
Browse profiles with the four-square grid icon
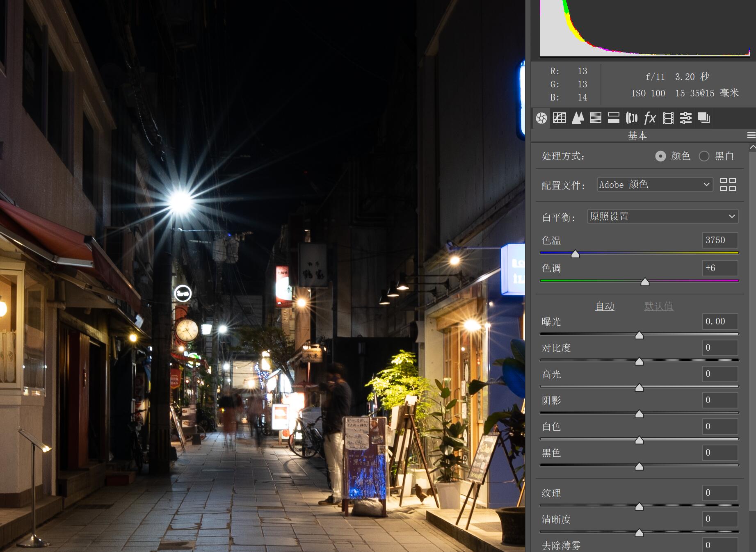tap(728, 185)
